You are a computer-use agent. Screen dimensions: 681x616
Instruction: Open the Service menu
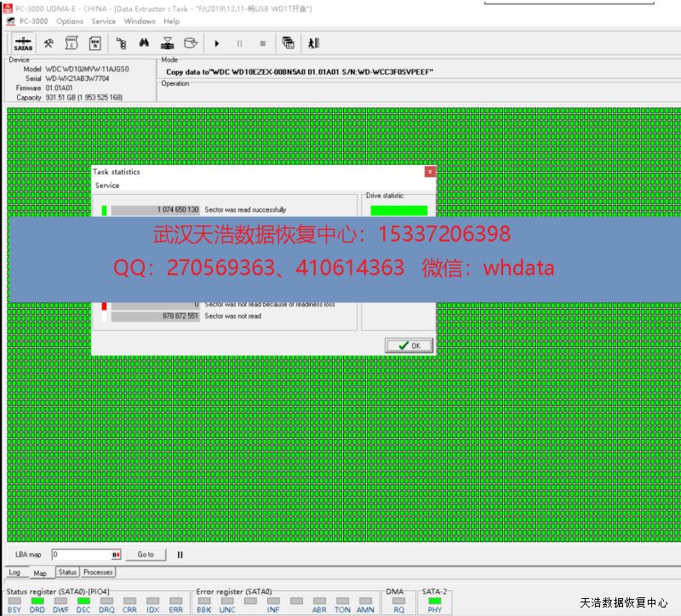click(104, 21)
